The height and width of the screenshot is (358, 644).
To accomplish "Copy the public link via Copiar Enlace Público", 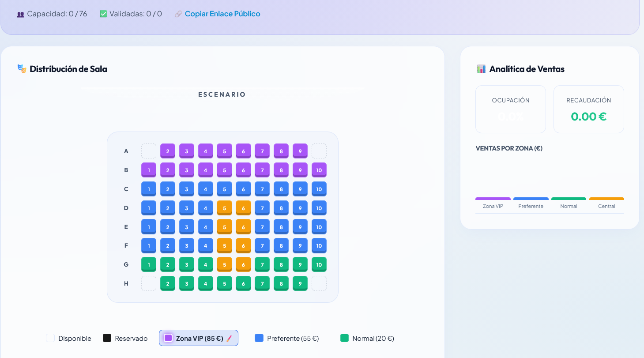I will [222, 14].
